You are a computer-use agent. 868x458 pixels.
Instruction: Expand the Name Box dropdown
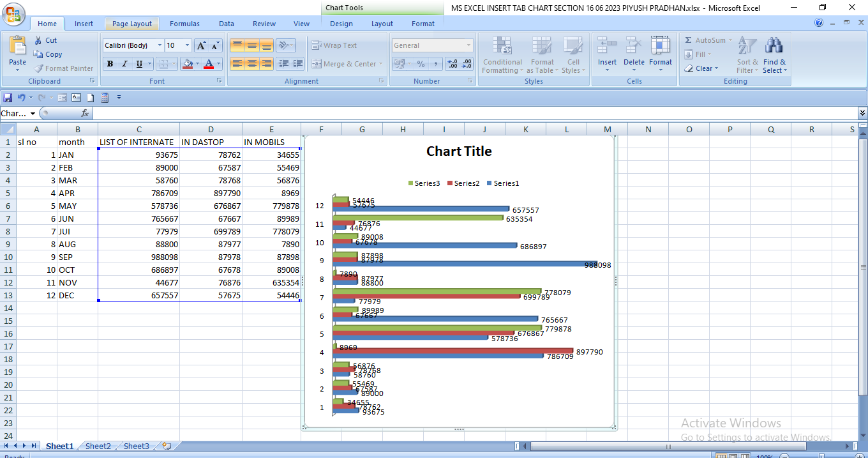tap(33, 114)
